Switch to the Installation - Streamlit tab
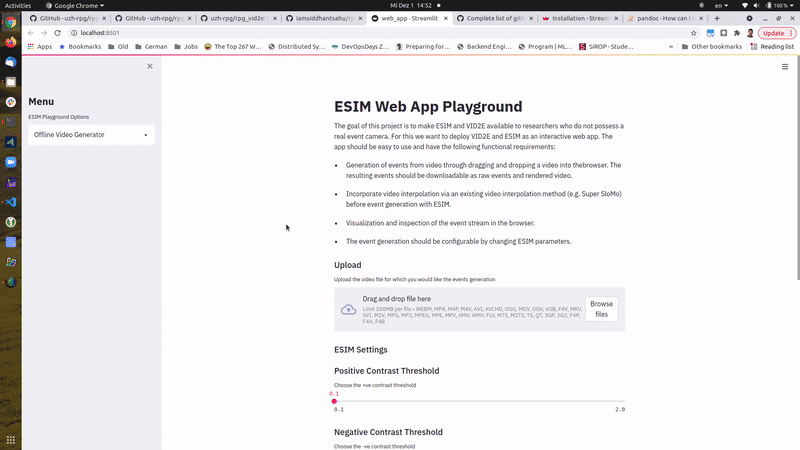 (x=580, y=18)
